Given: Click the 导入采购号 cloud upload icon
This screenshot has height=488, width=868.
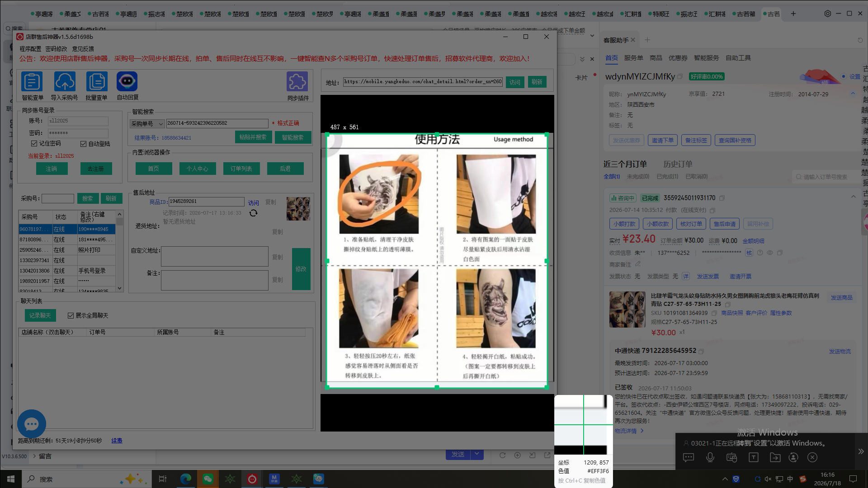Looking at the screenshot, I should 65,82.
